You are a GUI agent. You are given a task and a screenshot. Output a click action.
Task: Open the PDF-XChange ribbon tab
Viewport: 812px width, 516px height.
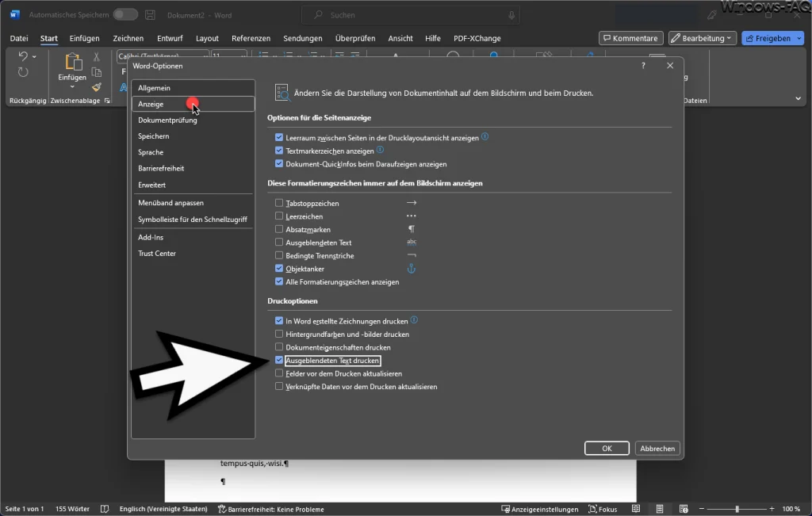(x=477, y=38)
